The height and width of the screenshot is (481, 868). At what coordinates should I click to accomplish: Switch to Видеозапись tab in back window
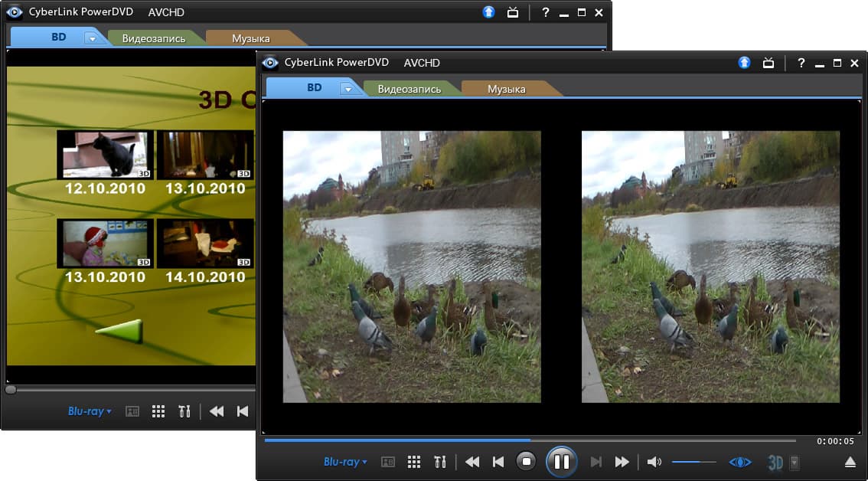[x=154, y=38]
